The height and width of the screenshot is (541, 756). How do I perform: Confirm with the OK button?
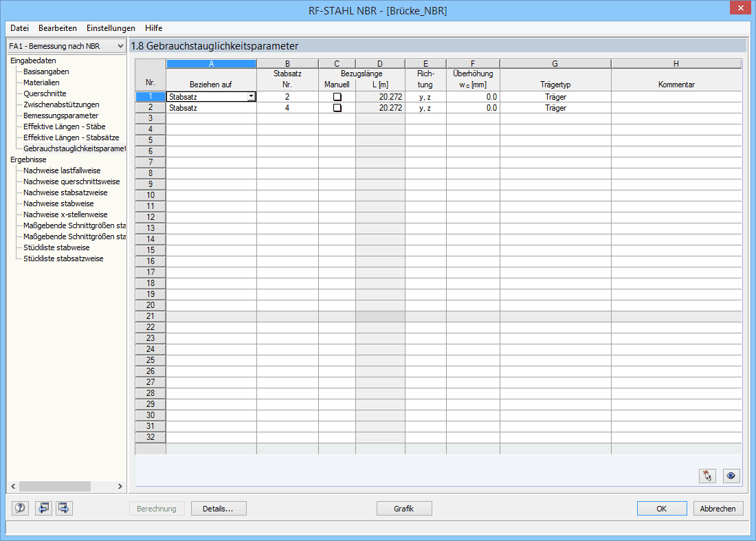click(x=661, y=509)
